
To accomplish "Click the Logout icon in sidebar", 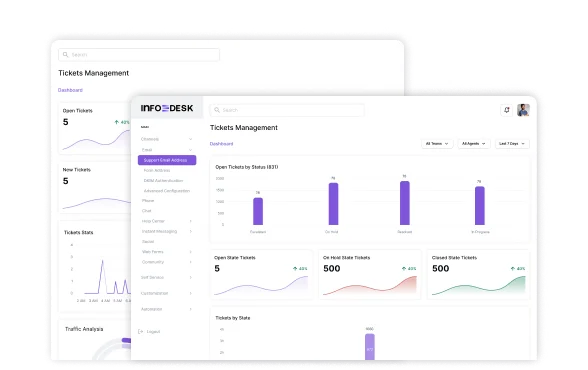I will pos(141,331).
